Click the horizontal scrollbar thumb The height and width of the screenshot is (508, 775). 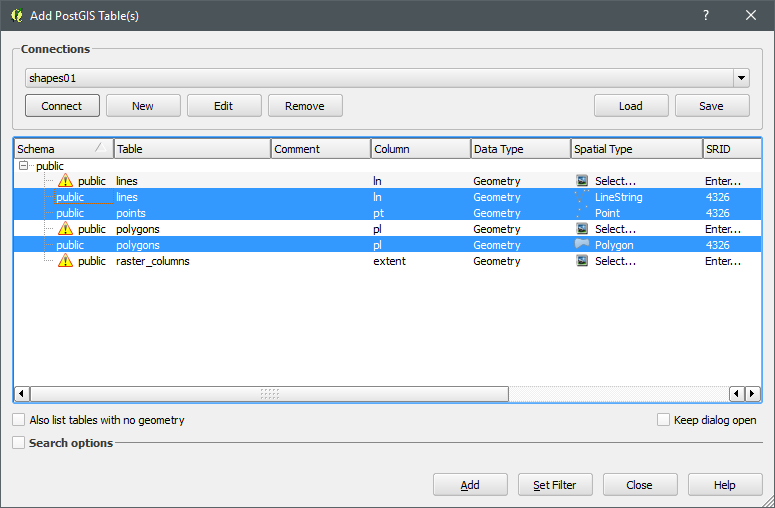pos(269,394)
